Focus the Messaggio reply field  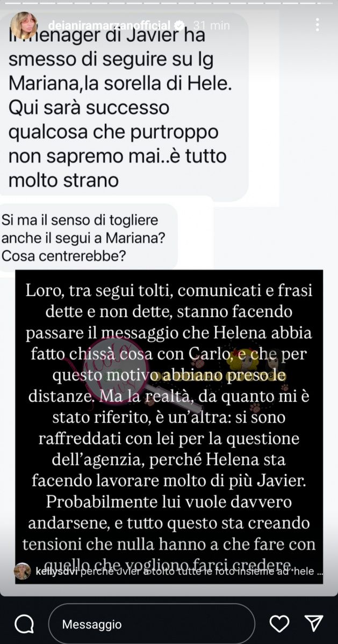[152, 624]
